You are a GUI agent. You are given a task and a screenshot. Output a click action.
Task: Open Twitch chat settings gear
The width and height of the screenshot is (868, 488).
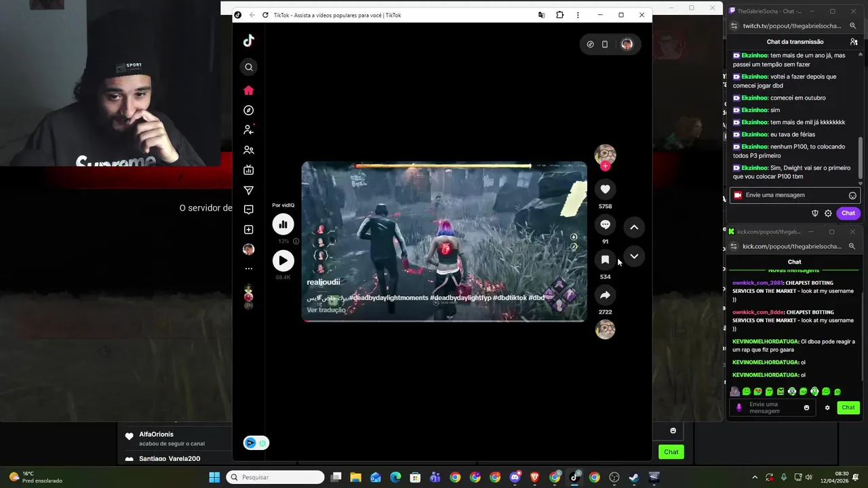coord(828,213)
